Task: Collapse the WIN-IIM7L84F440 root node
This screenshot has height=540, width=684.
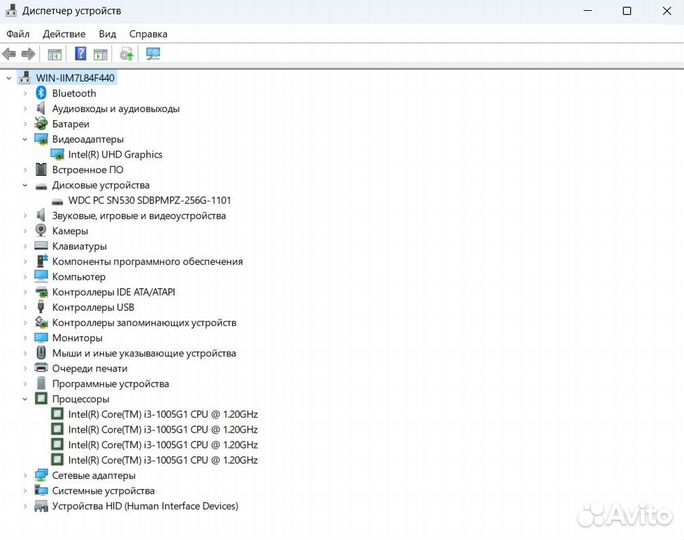Action: (x=9, y=78)
